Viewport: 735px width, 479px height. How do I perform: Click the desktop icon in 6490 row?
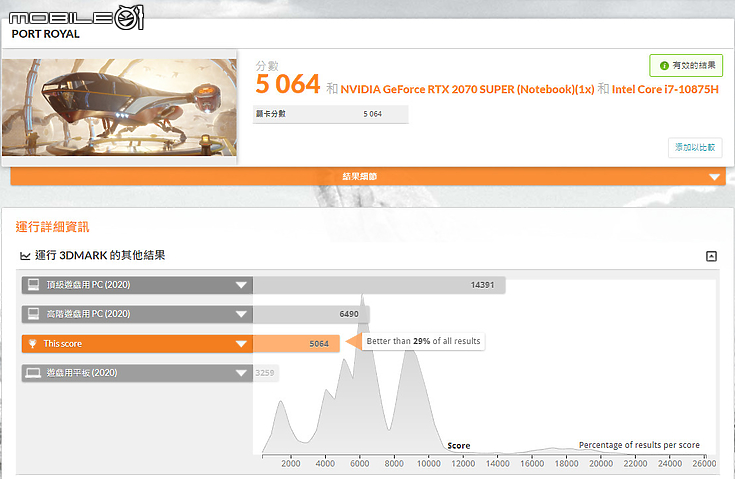tap(33, 314)
